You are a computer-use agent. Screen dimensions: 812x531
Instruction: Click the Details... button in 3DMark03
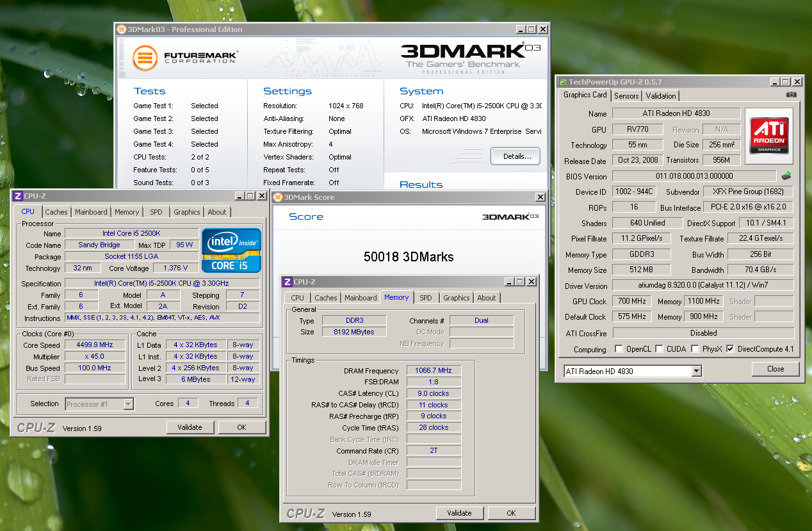point(516,156)
